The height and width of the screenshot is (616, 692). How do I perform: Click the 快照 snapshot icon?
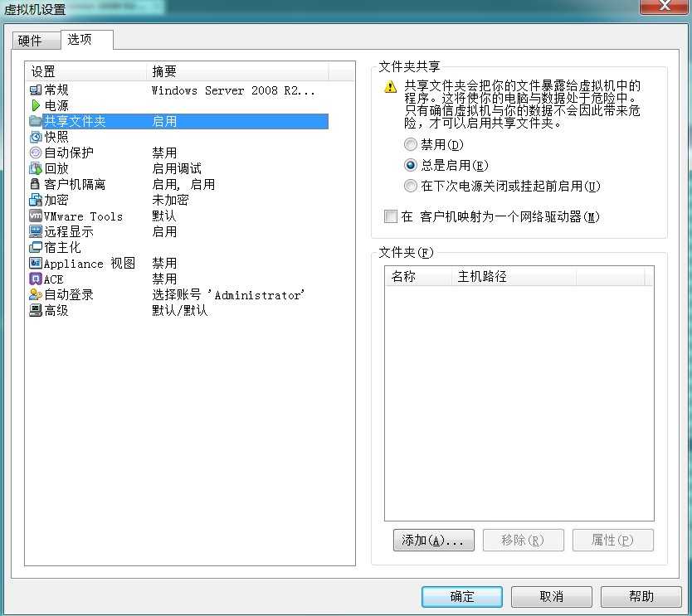pyautogui.click(x=36, y=137)
